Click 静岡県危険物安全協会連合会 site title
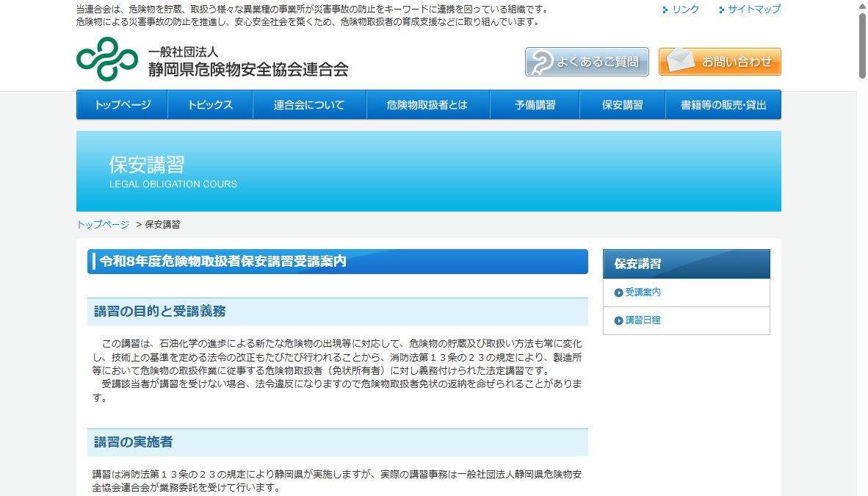Viewport: 868px width, 496px height. [x=248, y=69]
